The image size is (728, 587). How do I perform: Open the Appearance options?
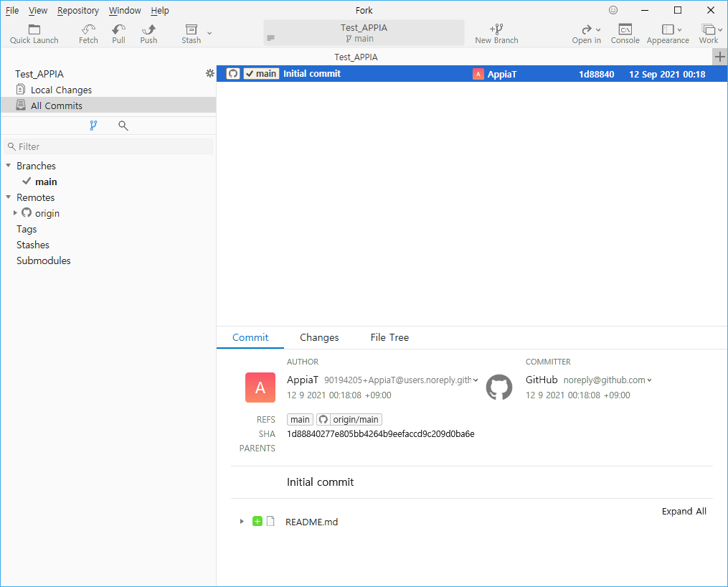pos(668,34)
